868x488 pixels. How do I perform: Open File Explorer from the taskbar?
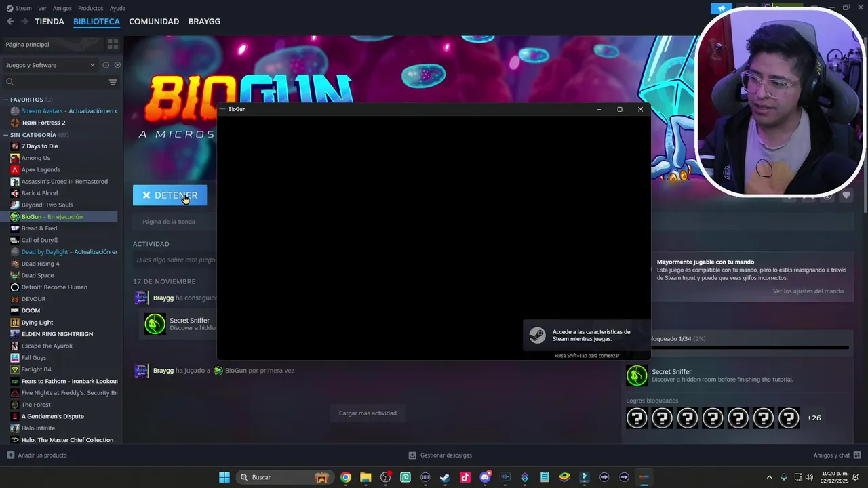coord(366,477)
